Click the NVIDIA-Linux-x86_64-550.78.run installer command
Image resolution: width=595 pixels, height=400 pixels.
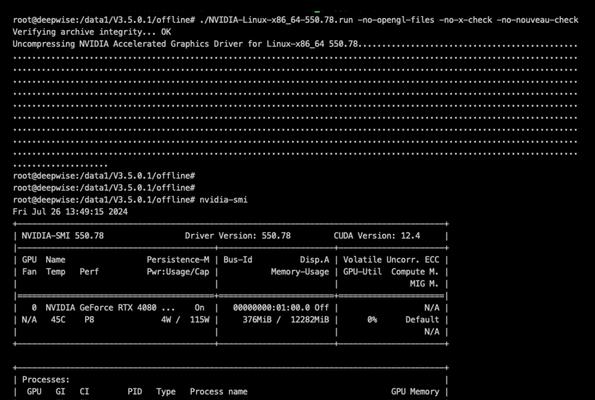click(x=276, y=20)
